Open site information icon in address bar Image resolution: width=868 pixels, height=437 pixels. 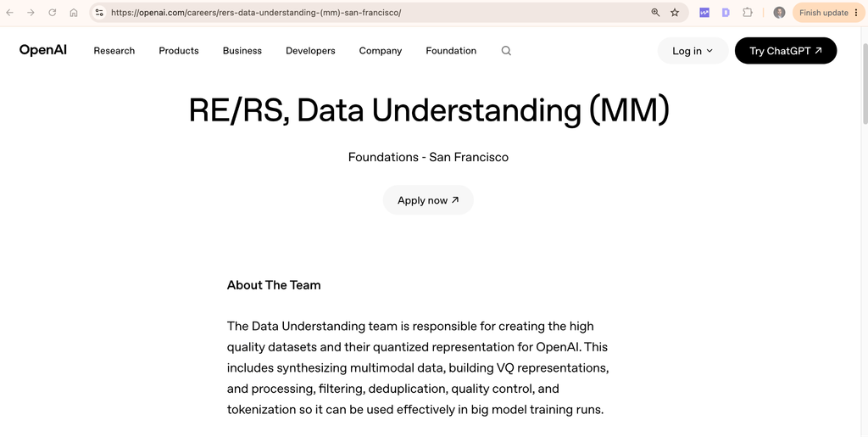coord(99,12)
